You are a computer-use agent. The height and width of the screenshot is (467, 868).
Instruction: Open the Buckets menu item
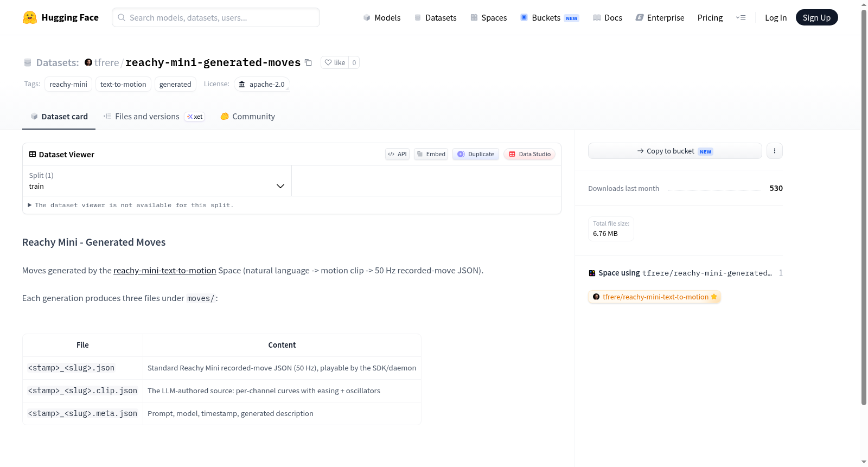550,17
